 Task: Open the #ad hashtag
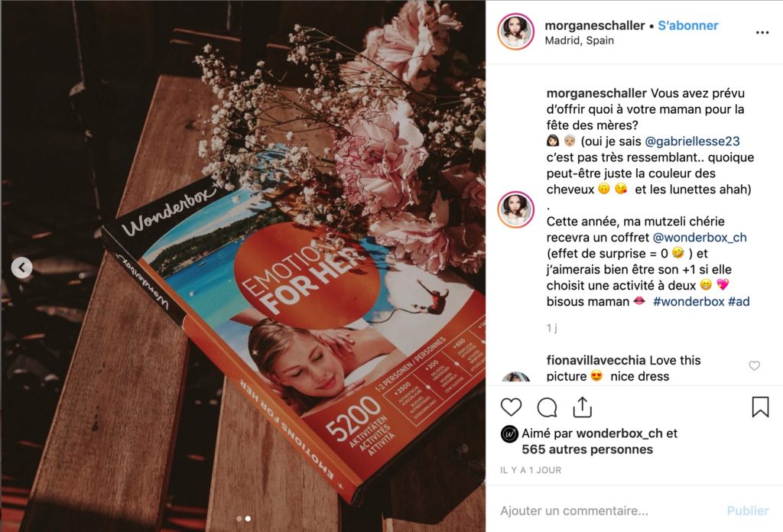739,301
